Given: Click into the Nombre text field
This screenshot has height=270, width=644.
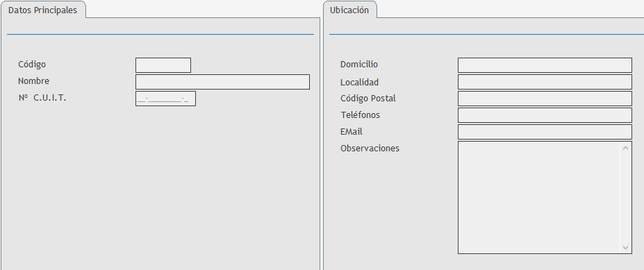Looking at the screenshot, I should click(x=222, y=82).
